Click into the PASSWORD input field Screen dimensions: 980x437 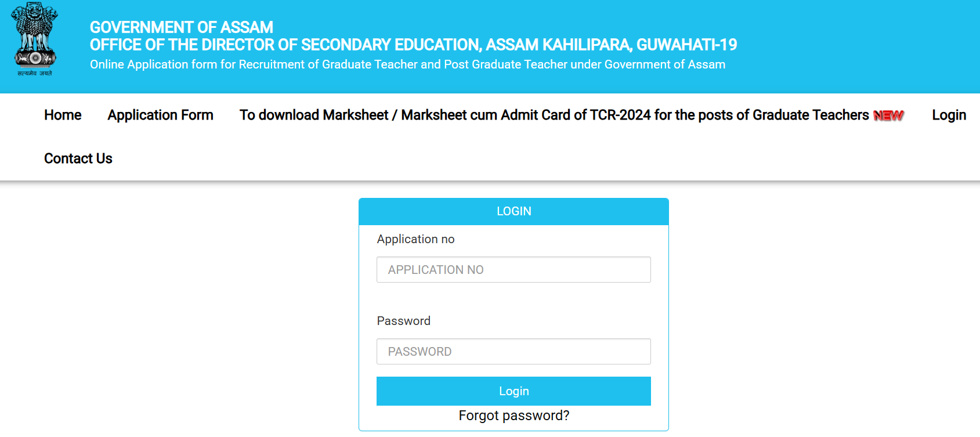click(x=513, y=352)
